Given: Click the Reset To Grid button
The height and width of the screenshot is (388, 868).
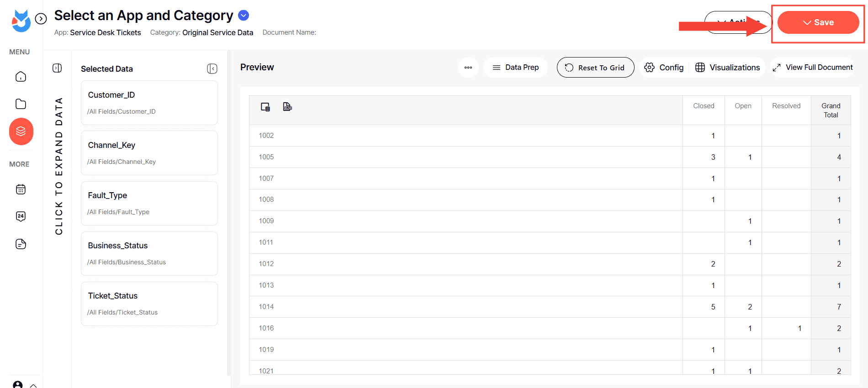Looking at the screenshot, I should coord(595,68).
